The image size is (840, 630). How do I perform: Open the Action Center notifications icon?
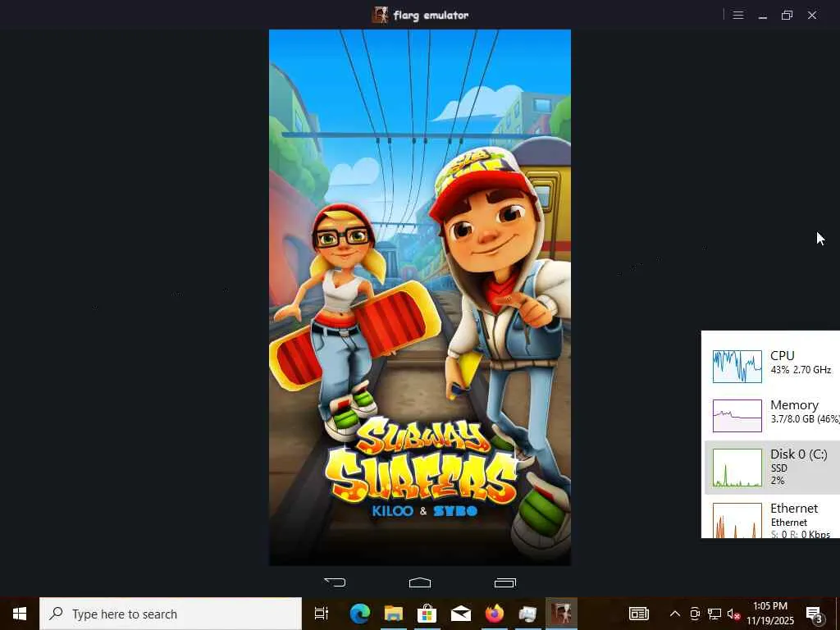coord(815,614)
